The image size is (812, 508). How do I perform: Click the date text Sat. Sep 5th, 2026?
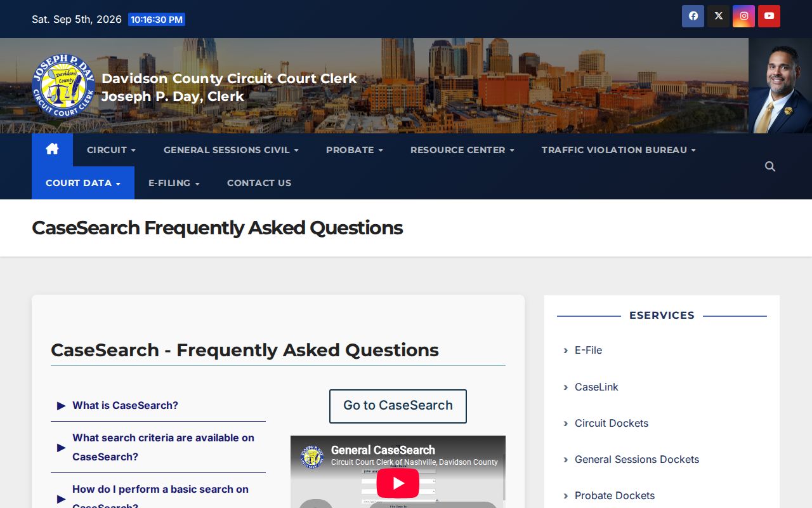pos(77,19)
